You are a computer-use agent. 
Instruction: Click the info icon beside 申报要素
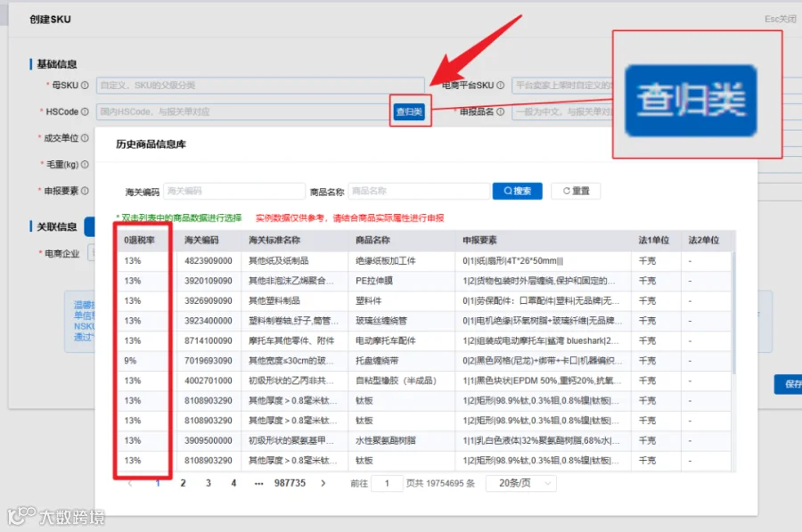pos(85,191)
